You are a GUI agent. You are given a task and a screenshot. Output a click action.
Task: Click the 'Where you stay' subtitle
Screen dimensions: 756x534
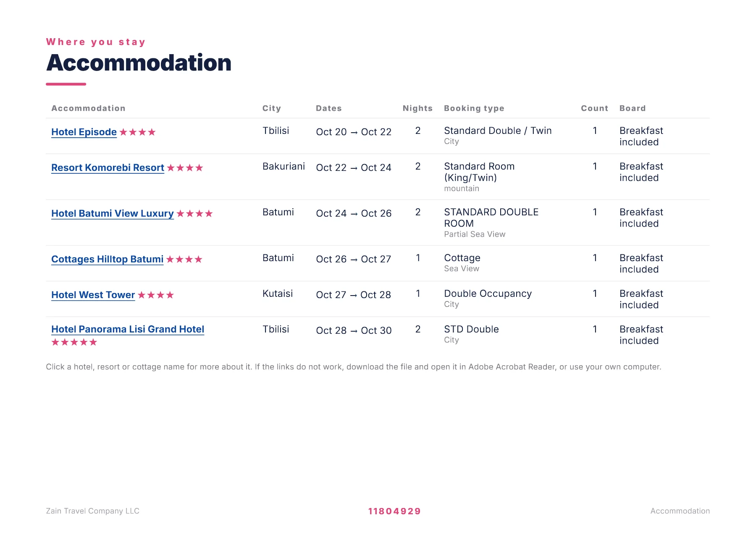96,42
